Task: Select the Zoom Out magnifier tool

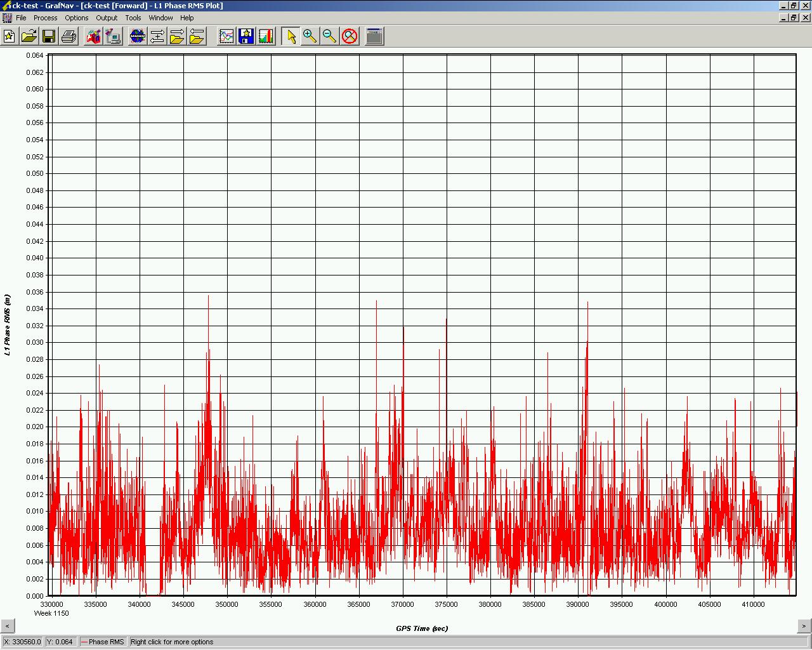Action: click(x=329, y=36)
